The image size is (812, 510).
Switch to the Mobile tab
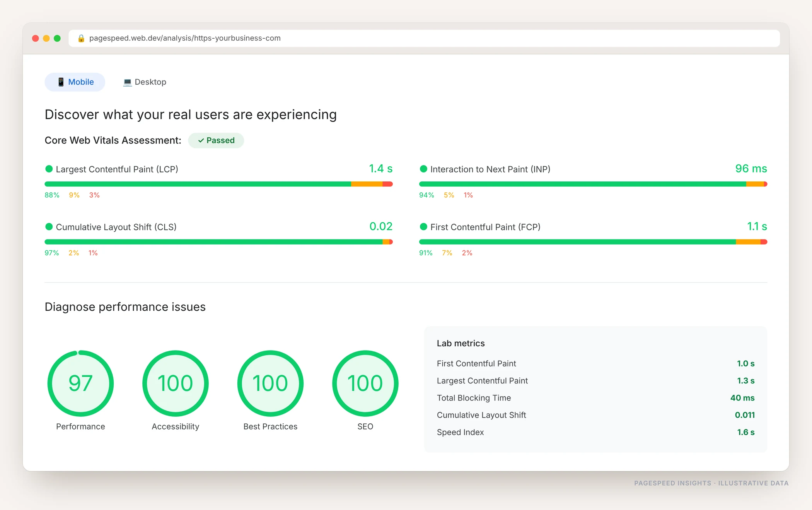tap(75, 82)
